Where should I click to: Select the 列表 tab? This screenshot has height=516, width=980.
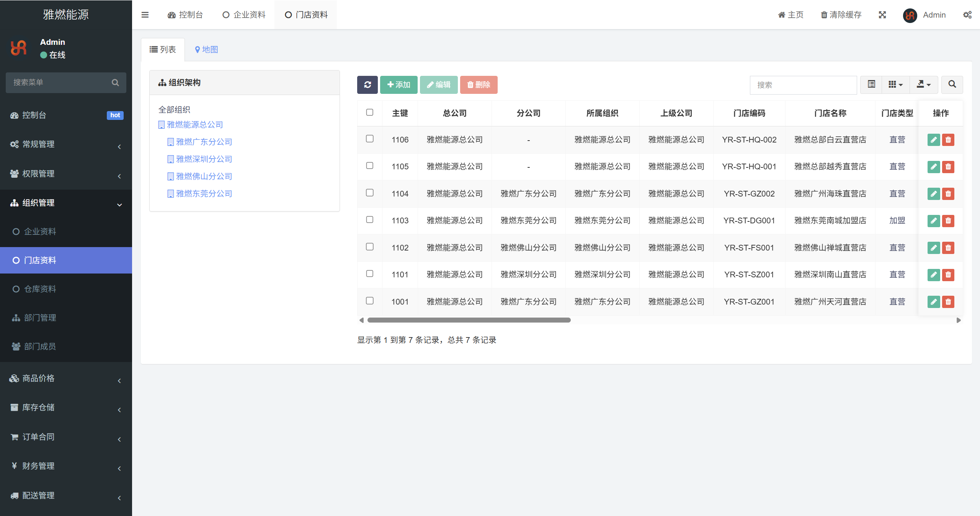163,49
